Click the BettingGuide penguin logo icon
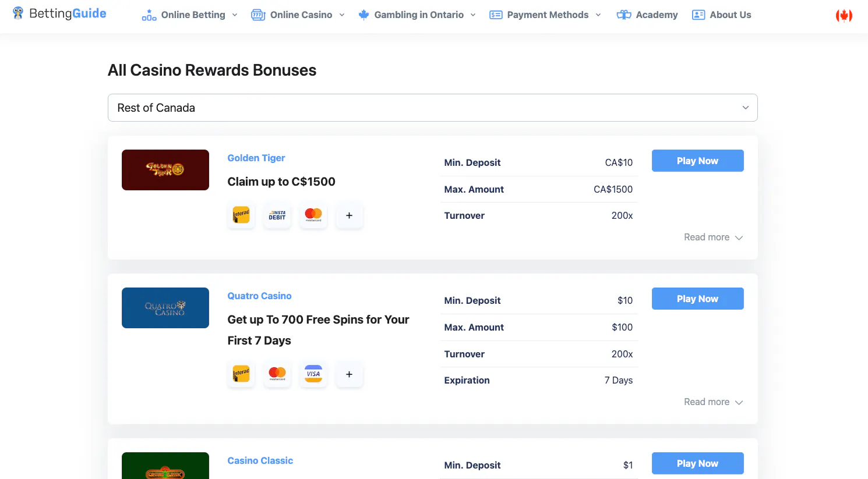This screenshot has height=479, width=868. click(18, 13)
